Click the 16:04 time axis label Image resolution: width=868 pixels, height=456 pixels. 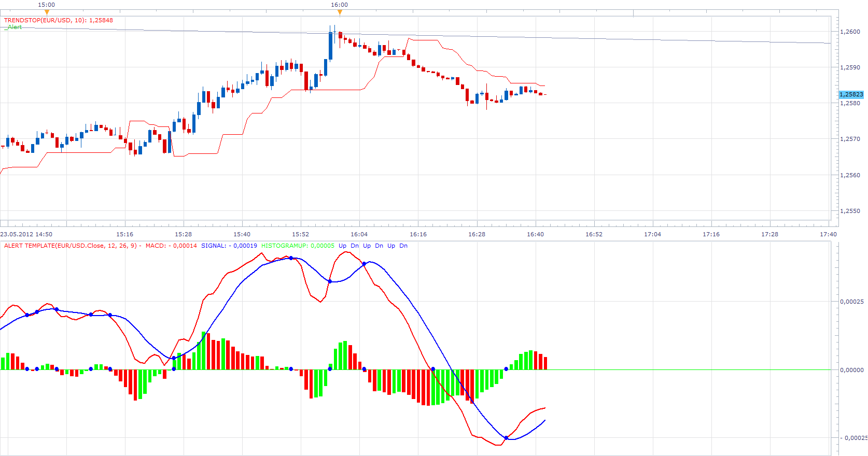point(359,234)
